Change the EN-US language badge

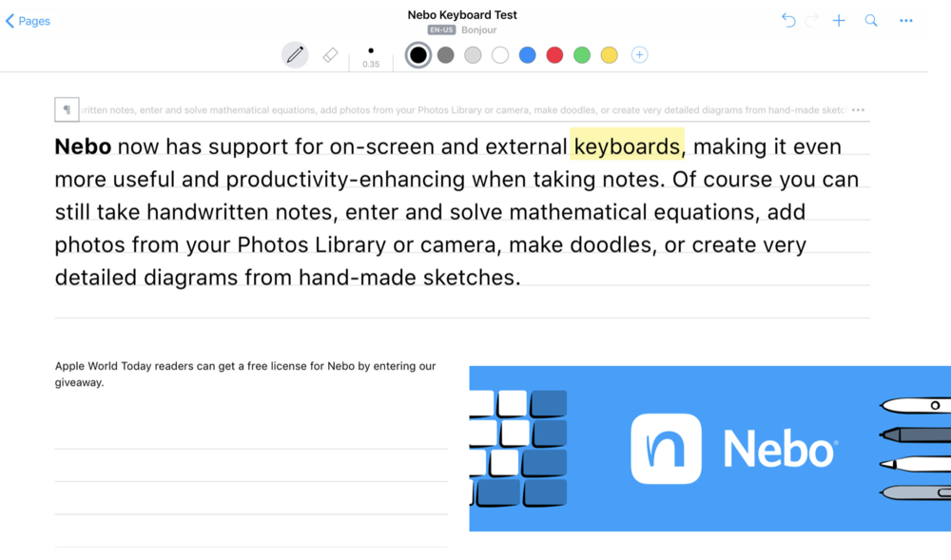click(441, 29)
